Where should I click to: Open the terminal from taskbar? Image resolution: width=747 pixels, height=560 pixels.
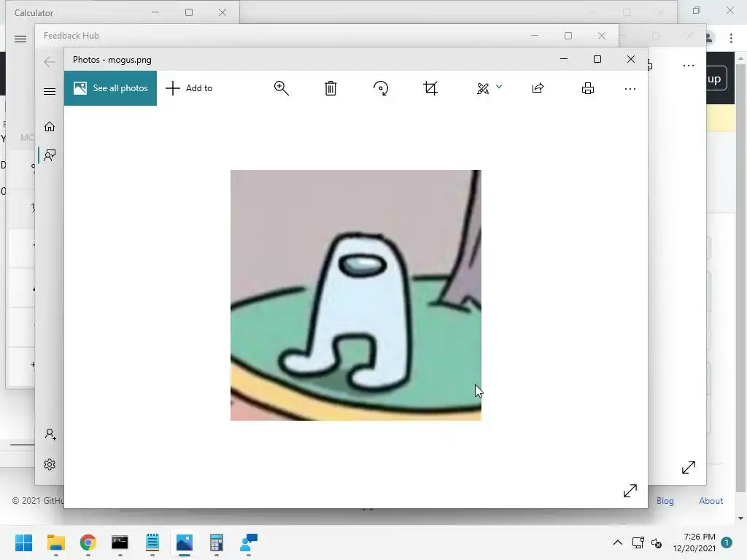(x=120, y=542)
